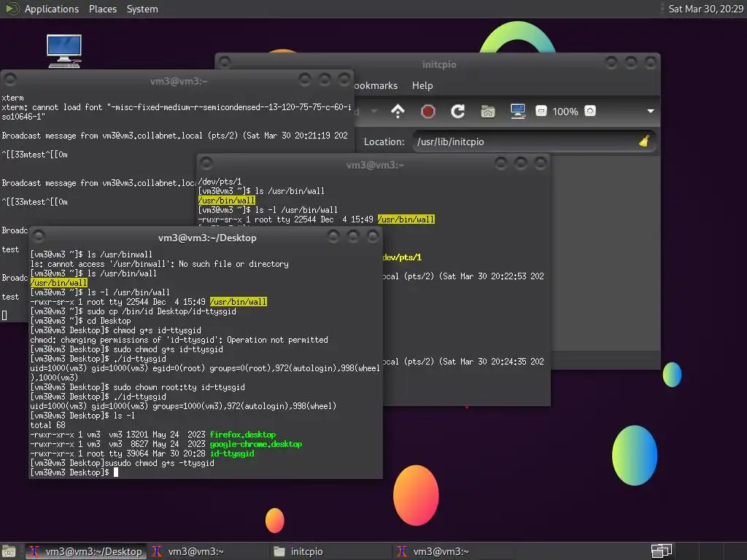Viewport: 747px width, 560px height.
Task: Go up to parent folder in initcpio
Action: 398,112
